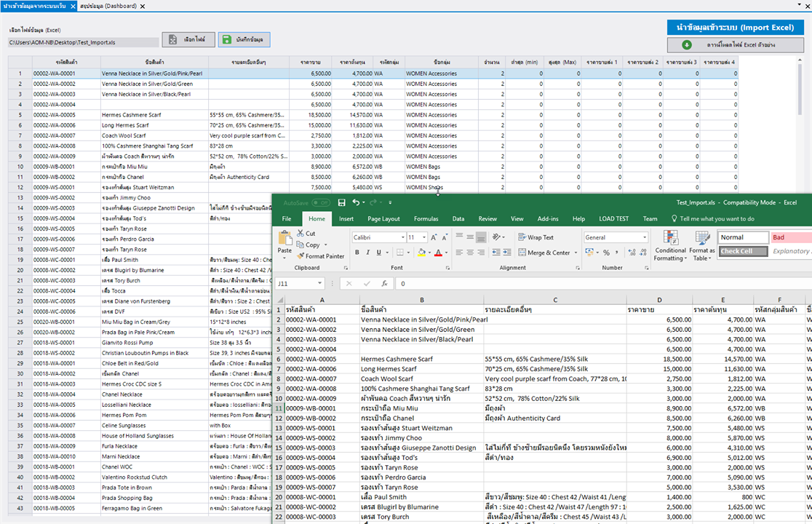Click the green save data button
812x524 pixels.
coord(244,39)
